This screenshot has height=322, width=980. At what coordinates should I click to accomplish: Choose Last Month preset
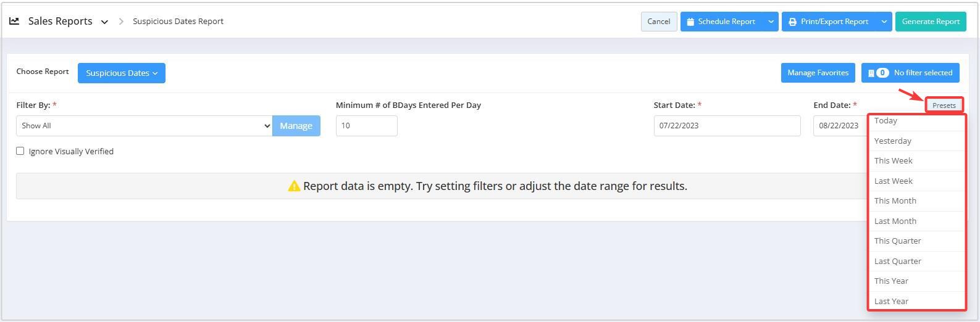pyautogui.click(x=916, y=221)
